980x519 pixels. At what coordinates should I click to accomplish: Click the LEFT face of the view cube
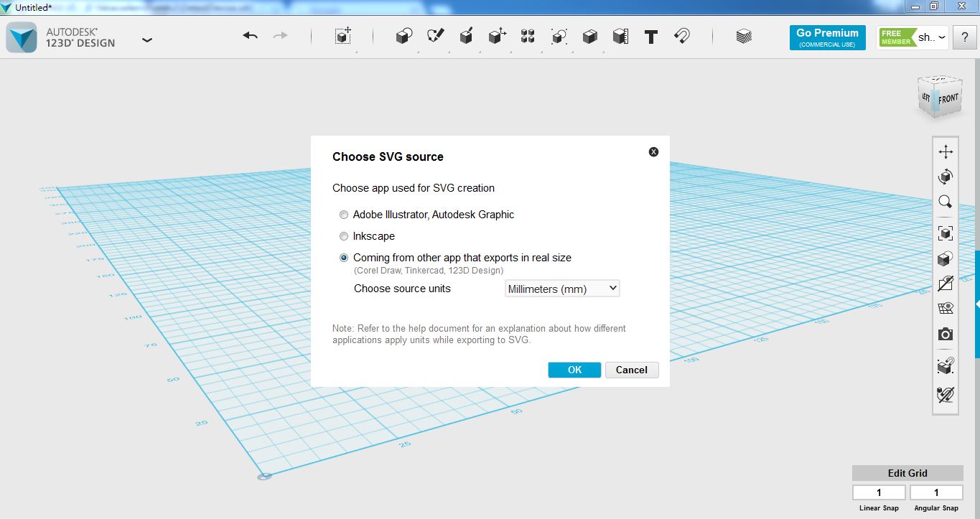tap(927, 98)
